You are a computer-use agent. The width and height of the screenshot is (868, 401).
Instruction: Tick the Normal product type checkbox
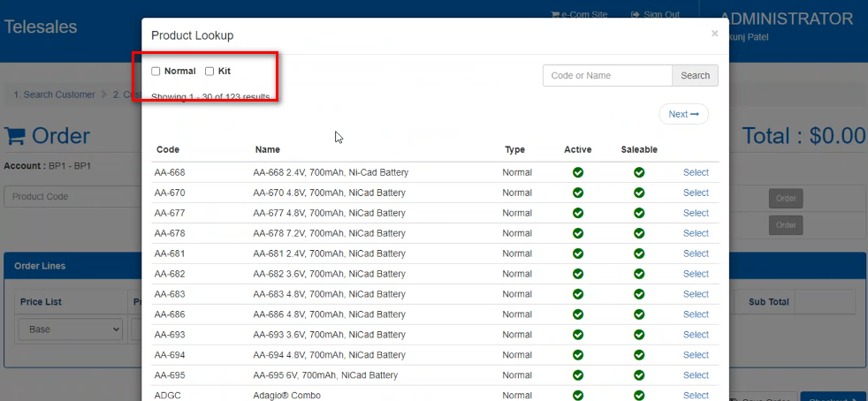pyautogui.click(x=156, y=72)
